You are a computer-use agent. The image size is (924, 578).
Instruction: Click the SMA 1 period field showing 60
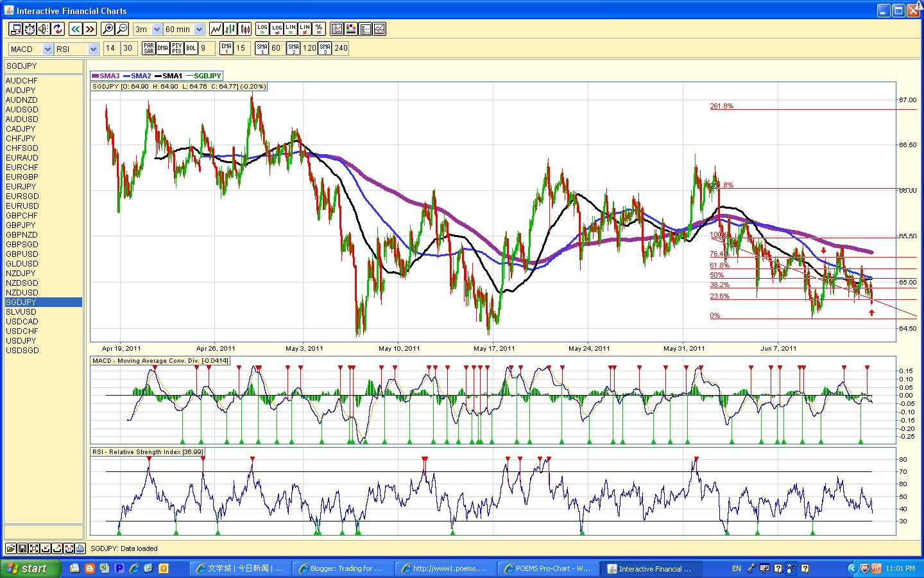coord(277,48)
